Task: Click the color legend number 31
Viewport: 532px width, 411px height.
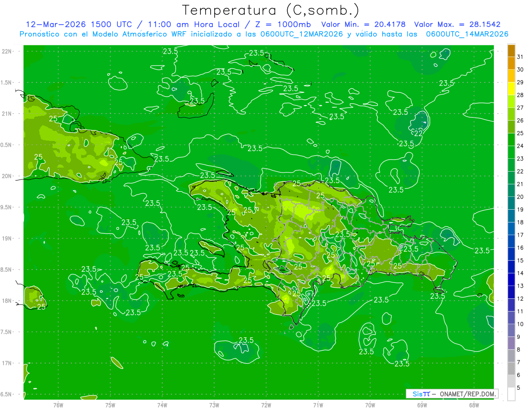Action: coord(520,57)
